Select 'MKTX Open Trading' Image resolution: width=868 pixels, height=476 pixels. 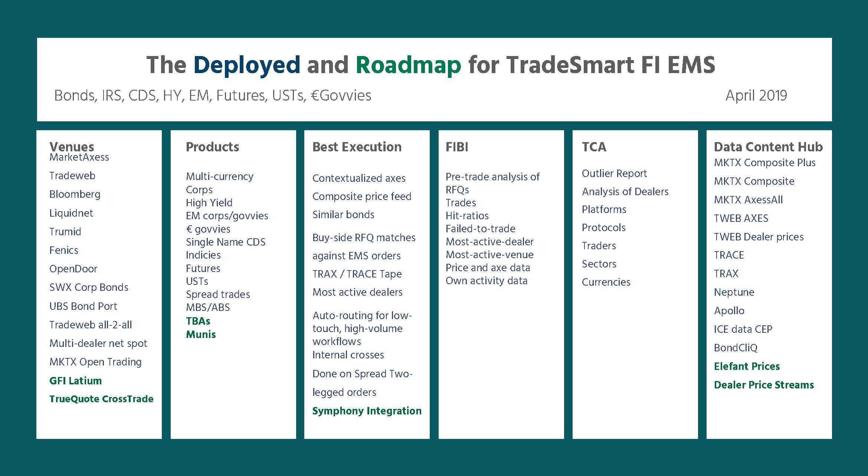(95, 362)
